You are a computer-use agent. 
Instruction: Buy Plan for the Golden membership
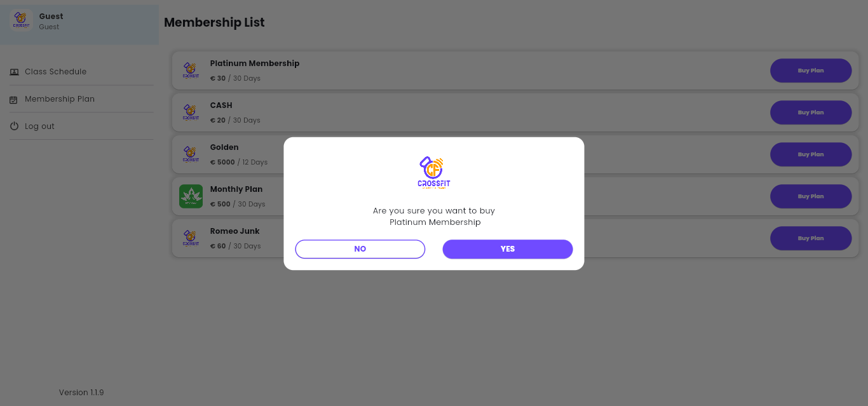click(811, 154)
